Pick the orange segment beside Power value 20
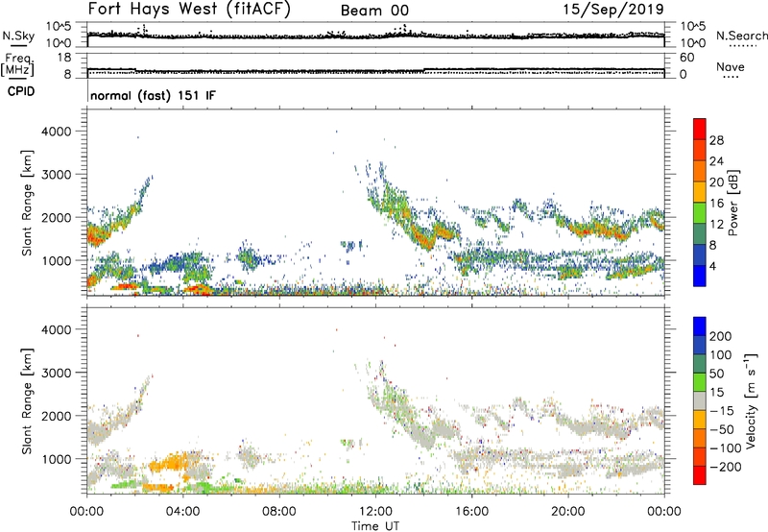This screenshot has height=532, width=768. pos(700,172)
